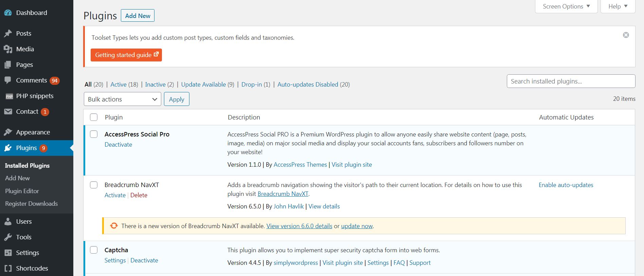Open Add New in Plugins submenu
The width and height of the screenshot is (644, 276).
click(17, 178)
